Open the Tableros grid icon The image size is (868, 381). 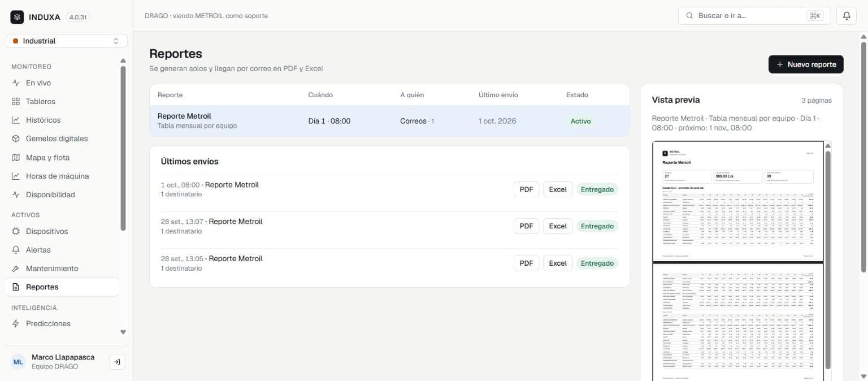pos(16,102)
